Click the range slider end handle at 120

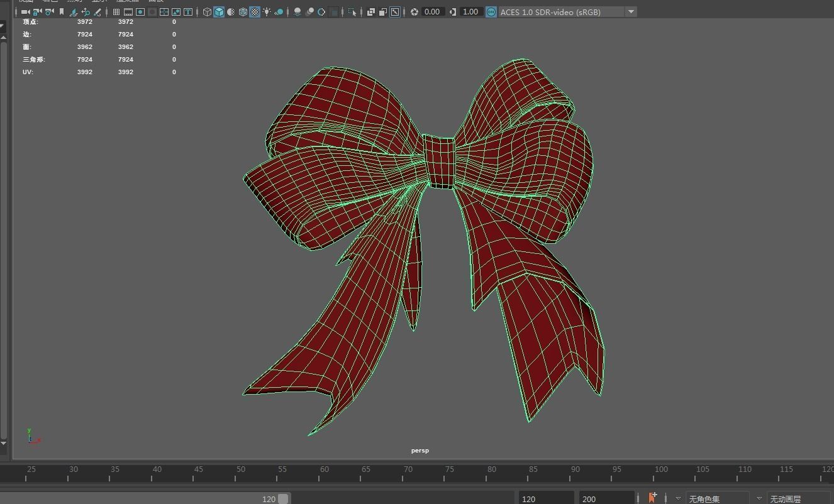coord(284,499)
